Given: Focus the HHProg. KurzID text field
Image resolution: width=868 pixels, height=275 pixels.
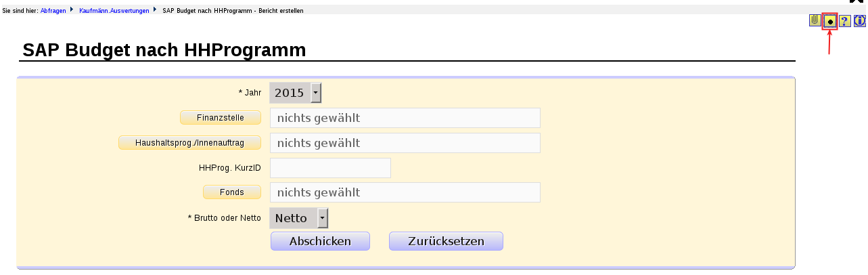Looking at the screenshot, I should tap(330, 168).
